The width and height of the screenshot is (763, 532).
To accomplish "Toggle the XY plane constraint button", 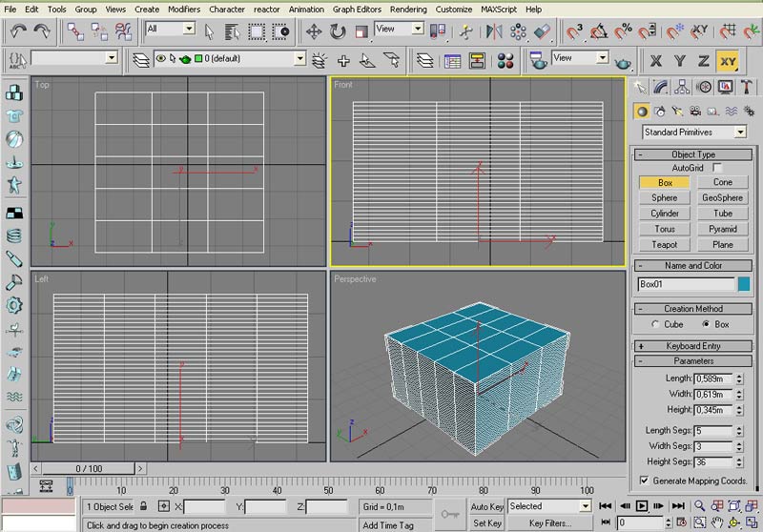I will pos(728,61).
